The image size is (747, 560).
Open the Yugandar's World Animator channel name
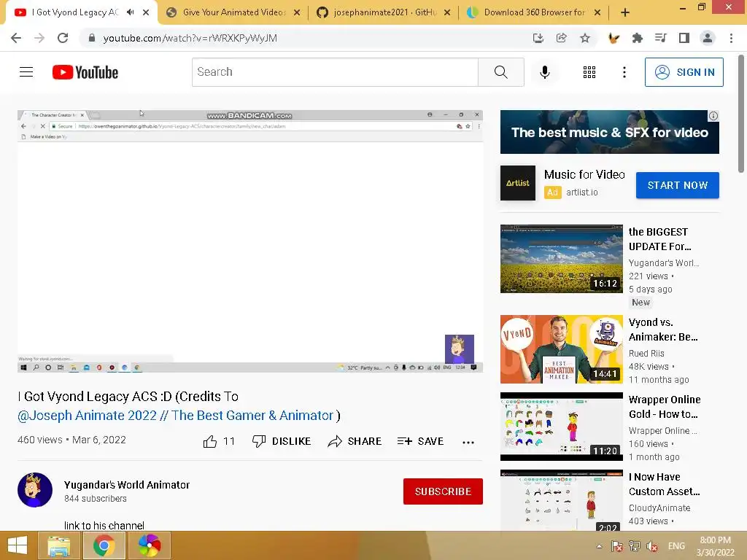[127, 485]
